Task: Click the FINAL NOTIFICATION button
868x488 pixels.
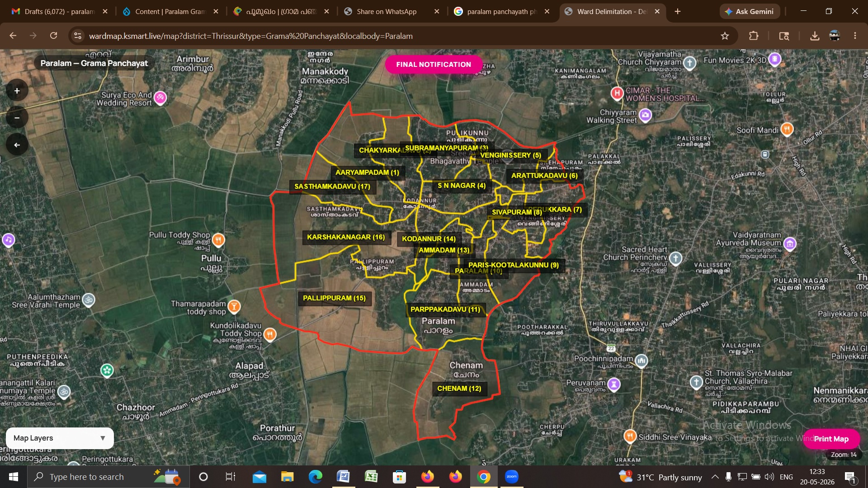Action: [x=434, y=65]
